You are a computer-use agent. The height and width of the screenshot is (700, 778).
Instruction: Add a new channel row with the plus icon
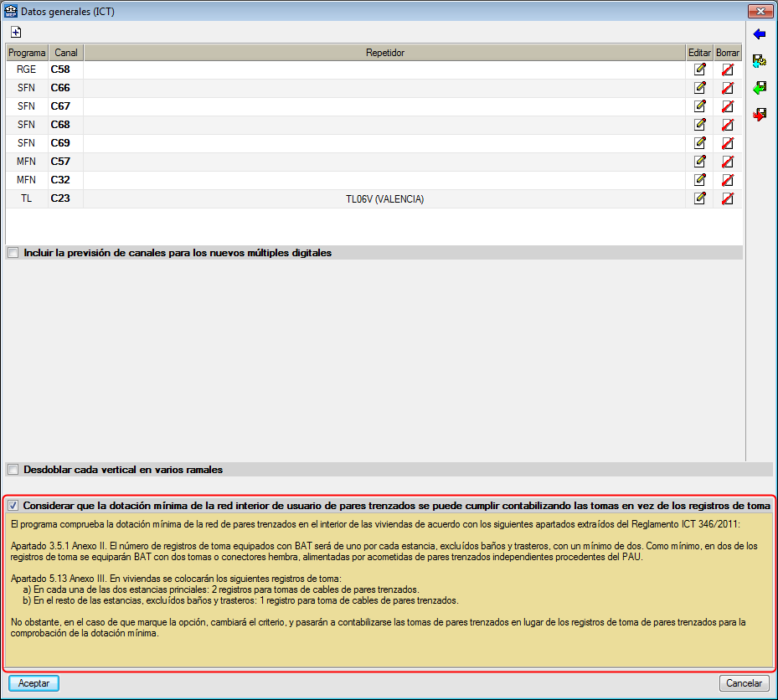click(16, 33)
